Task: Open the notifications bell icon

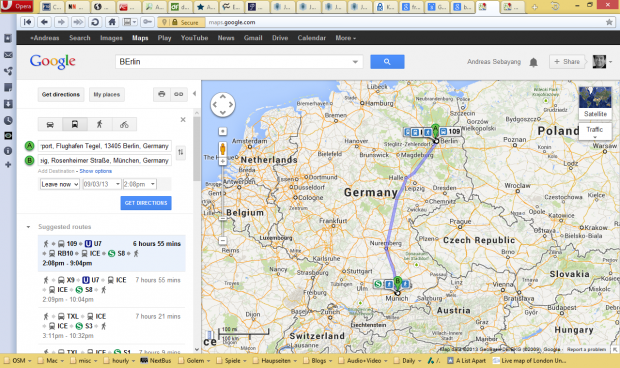Action: [x=533, y=62]
